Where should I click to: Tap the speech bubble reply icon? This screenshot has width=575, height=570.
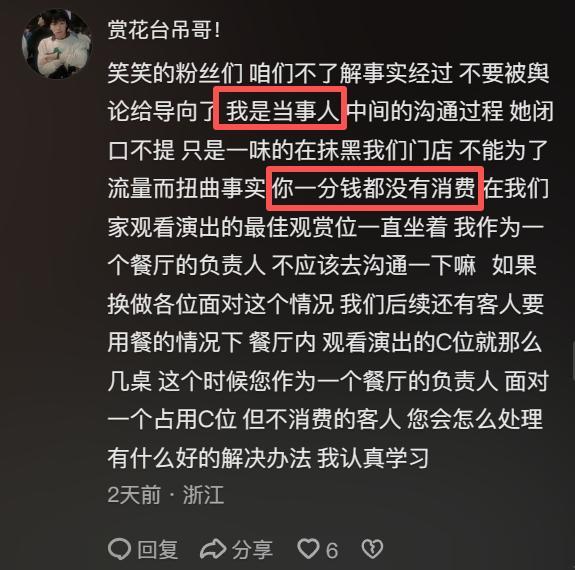click(120, 549)
